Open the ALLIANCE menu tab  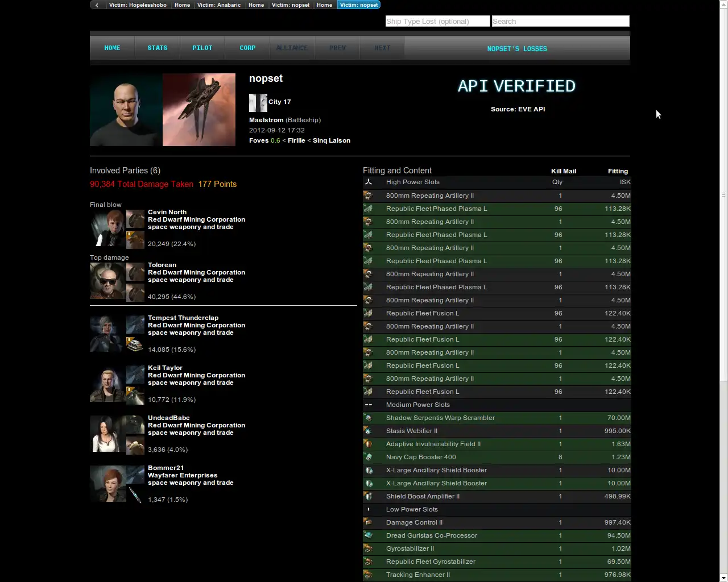292,48
